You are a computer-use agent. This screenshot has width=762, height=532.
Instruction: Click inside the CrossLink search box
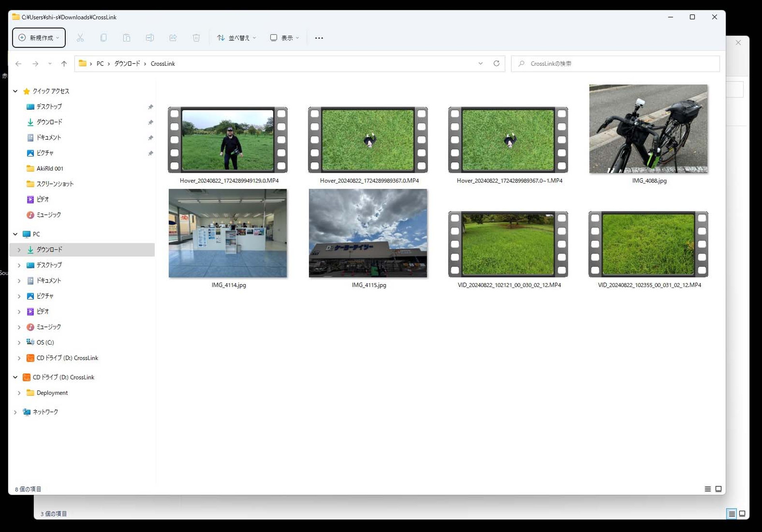pyautogui.click(x=615, y=63)
